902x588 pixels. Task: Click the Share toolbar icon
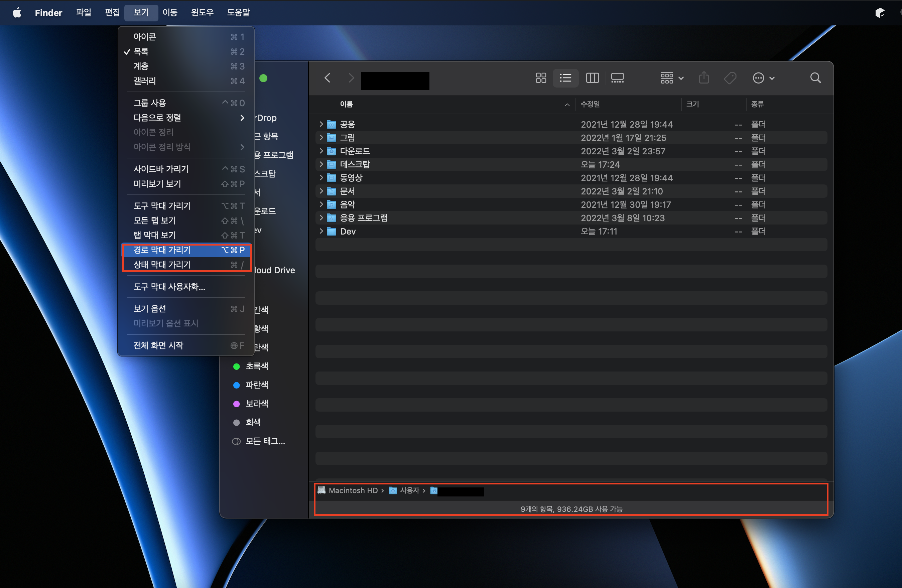(704, 78)
